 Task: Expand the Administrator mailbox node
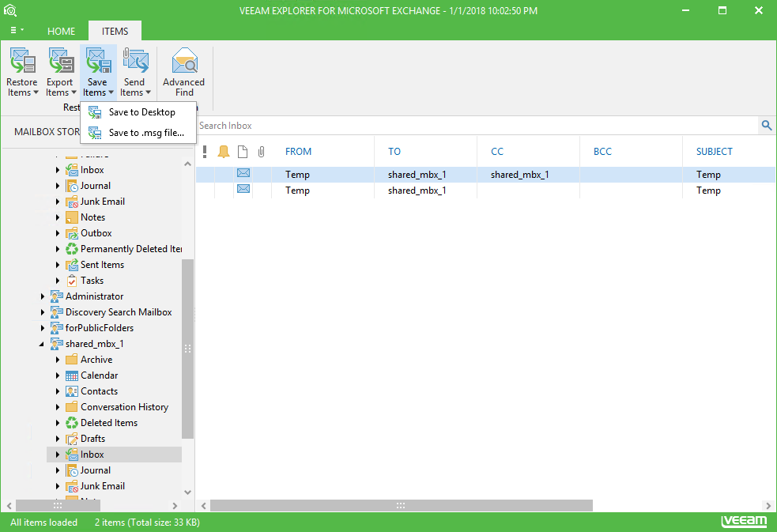coord(43,296)
